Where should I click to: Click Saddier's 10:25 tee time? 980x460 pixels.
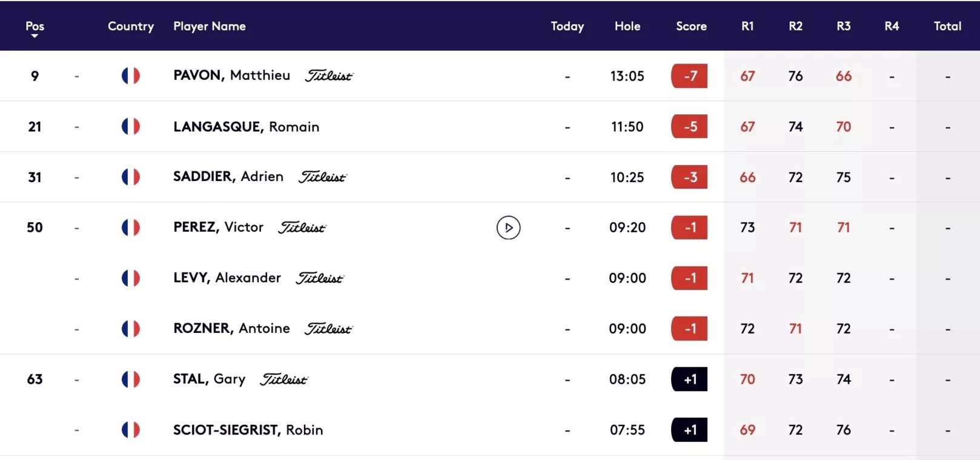[x=627, y=177]
